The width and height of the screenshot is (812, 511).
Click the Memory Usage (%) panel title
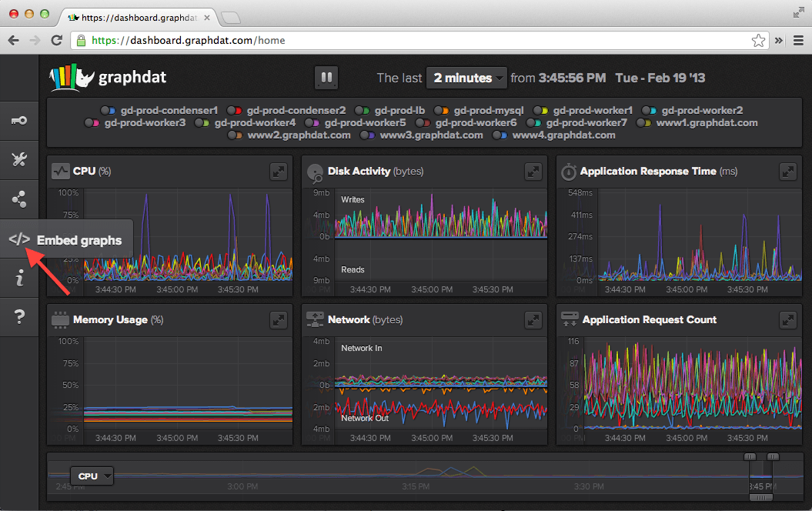(x=118, y=320)
